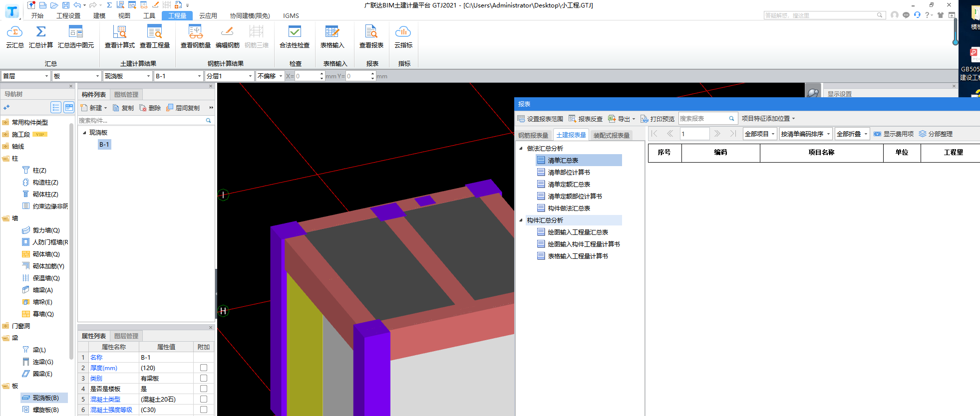Click search icon in 搜索构件 box
The height and width of the screenshot is (416, 980).
[208, 120]
